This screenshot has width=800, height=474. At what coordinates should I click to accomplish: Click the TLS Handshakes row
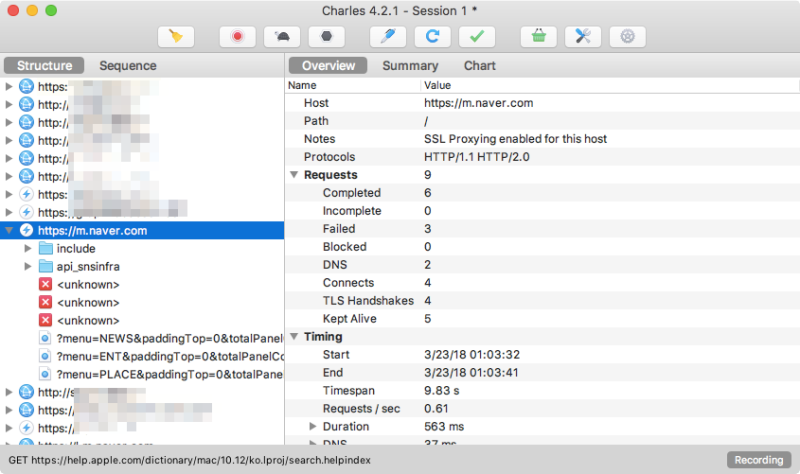542,301
